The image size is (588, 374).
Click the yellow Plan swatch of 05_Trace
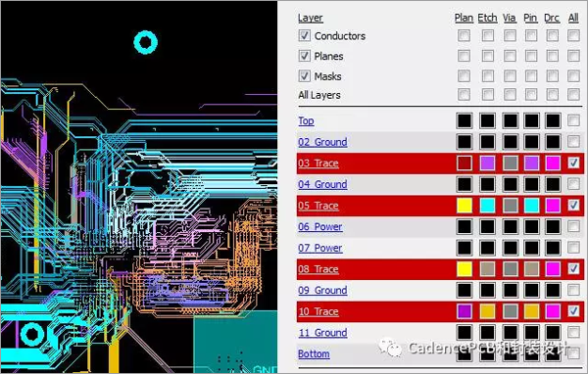click(465, 206)
